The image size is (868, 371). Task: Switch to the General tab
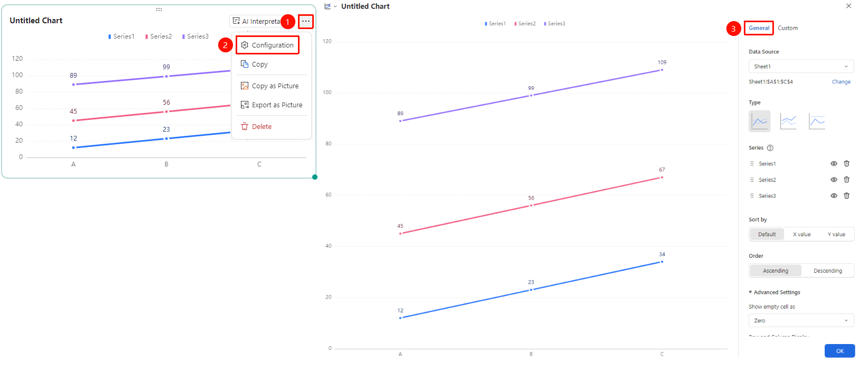[x=759, y=28]
